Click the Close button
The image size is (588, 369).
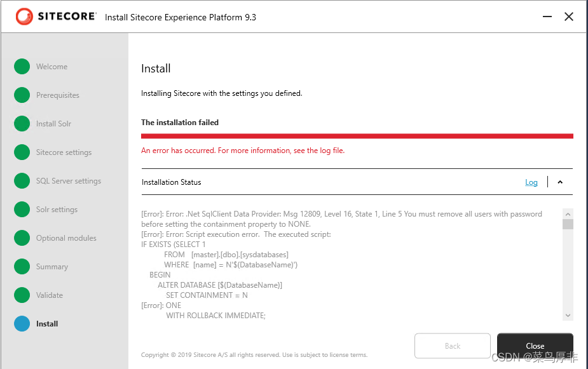coord(535,346)
